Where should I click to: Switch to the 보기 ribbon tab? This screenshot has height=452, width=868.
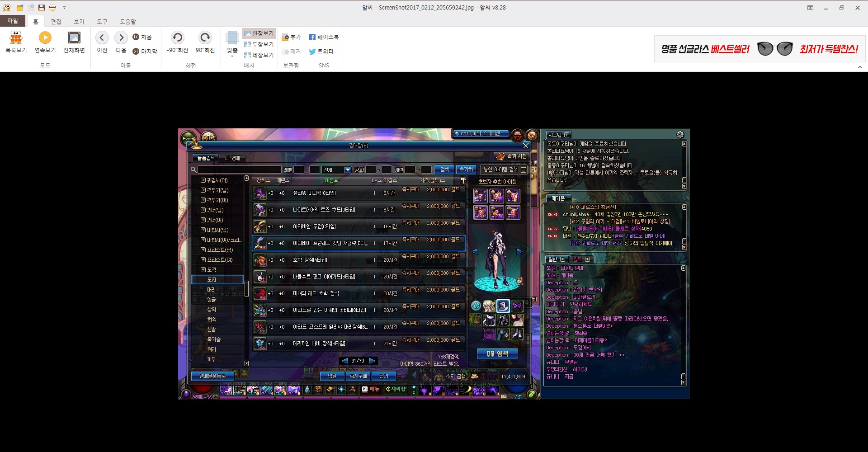[x=79, y=21]
